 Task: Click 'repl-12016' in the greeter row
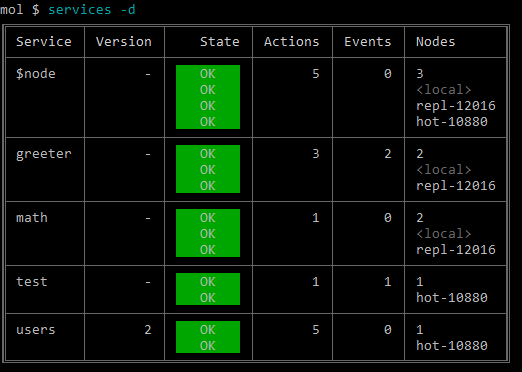click(456, 186)
